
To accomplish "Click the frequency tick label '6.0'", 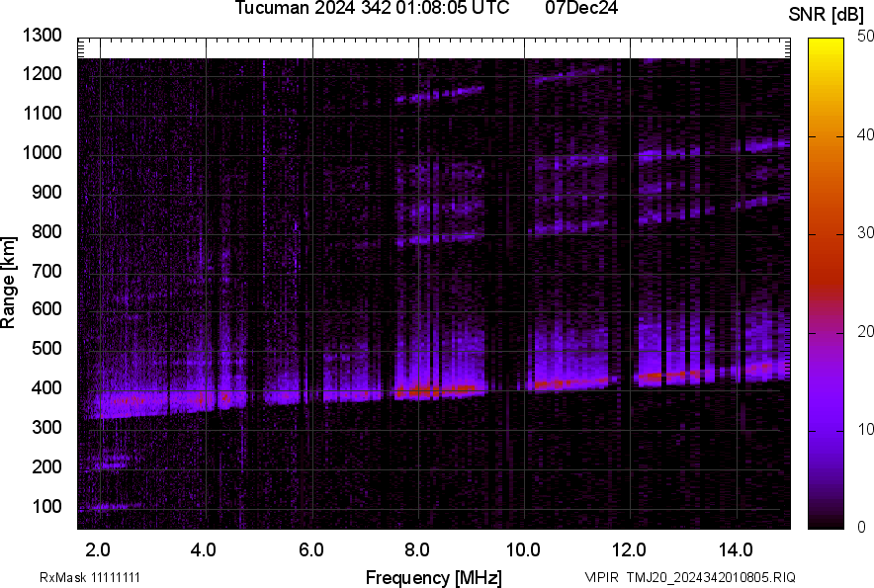I will tap(311, 550).
